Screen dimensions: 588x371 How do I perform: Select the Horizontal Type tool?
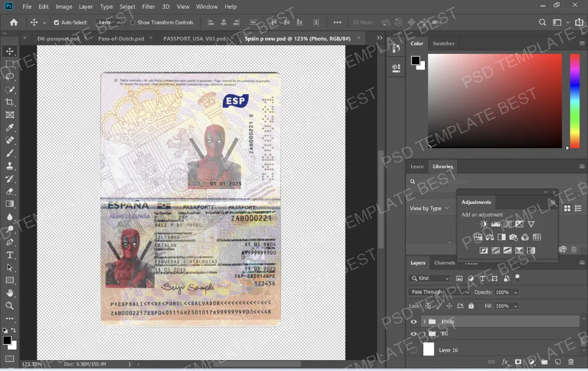click(10, 255)
